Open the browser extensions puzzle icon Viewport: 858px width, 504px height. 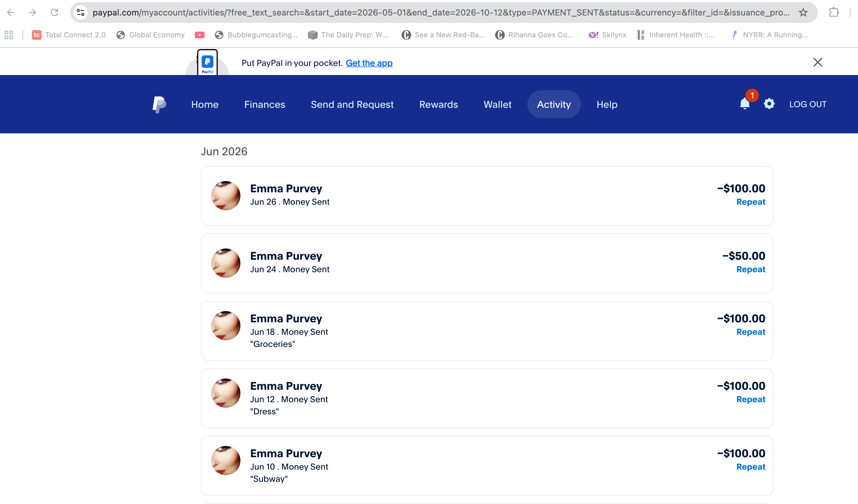click(834, 12)
